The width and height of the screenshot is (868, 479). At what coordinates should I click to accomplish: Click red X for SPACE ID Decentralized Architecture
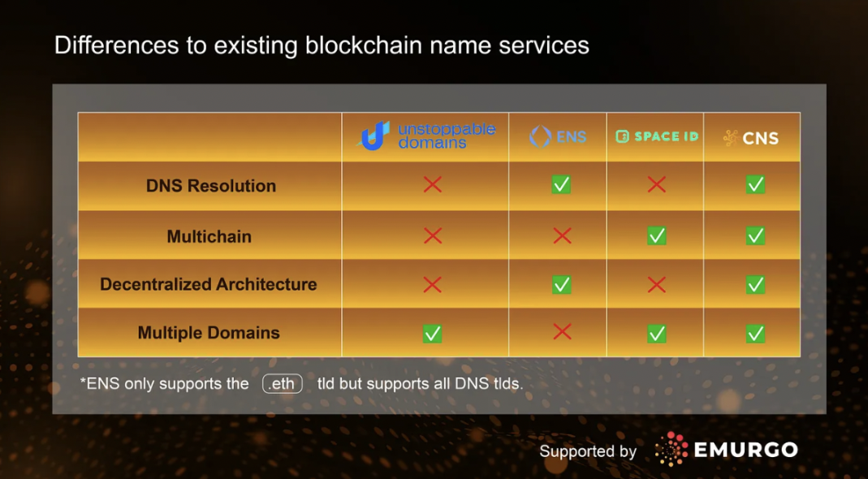click(657, 285)
